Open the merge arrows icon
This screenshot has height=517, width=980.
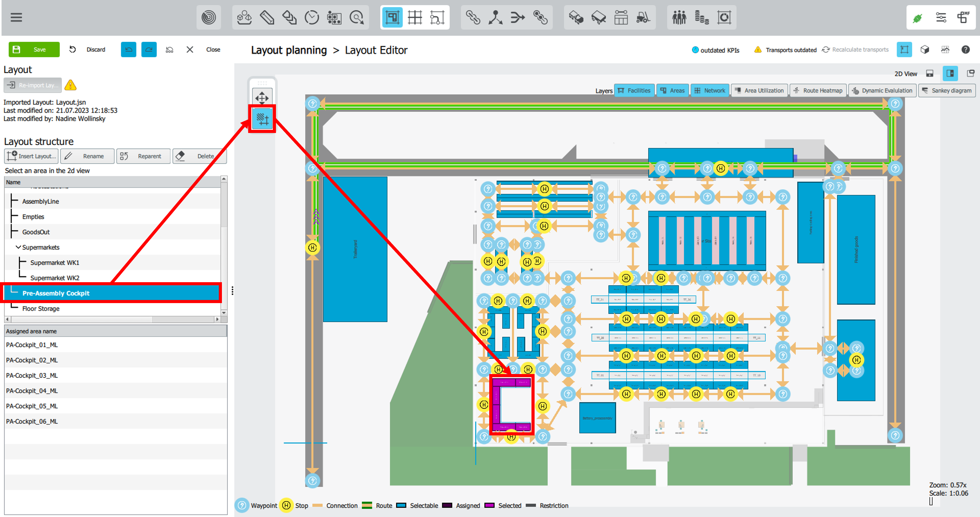pyautogui.click(x=518, y=18)
